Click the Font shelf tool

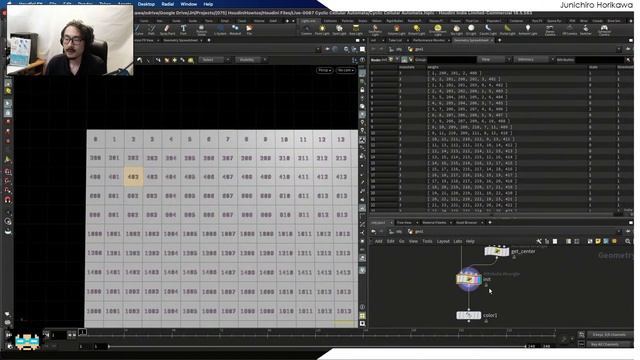tap(183, 29)
